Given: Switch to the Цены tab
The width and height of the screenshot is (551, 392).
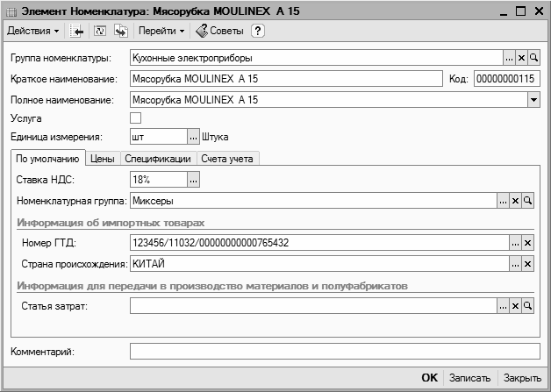Looking at the screenshot, I should 103,159.
